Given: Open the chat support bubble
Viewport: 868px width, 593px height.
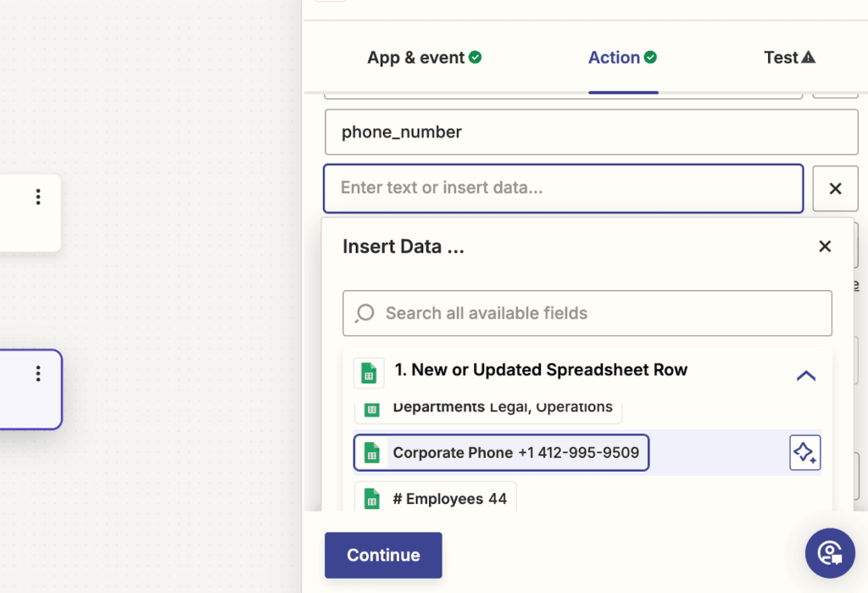Looking at the screenshot, I should pyautogui.click(x=830, y=552).
